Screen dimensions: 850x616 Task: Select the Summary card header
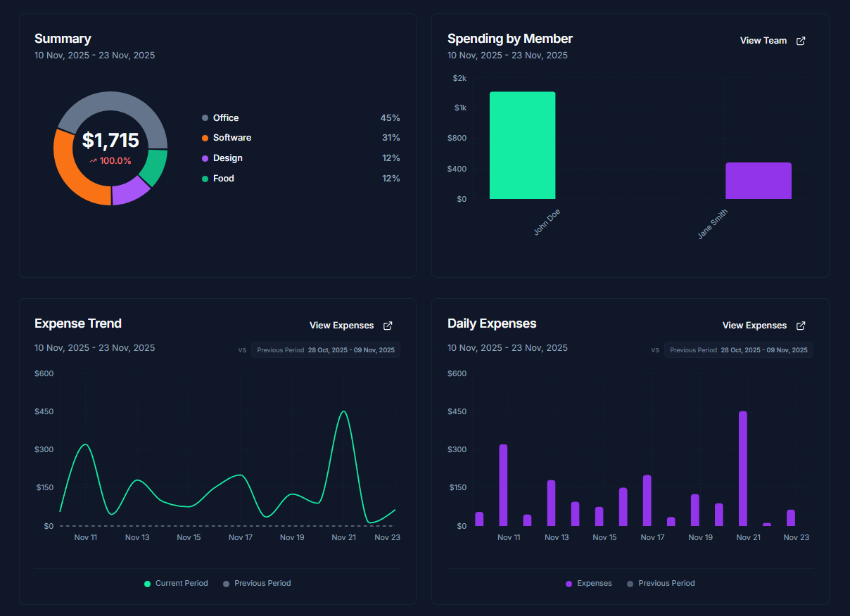click(x=63, y=38)
